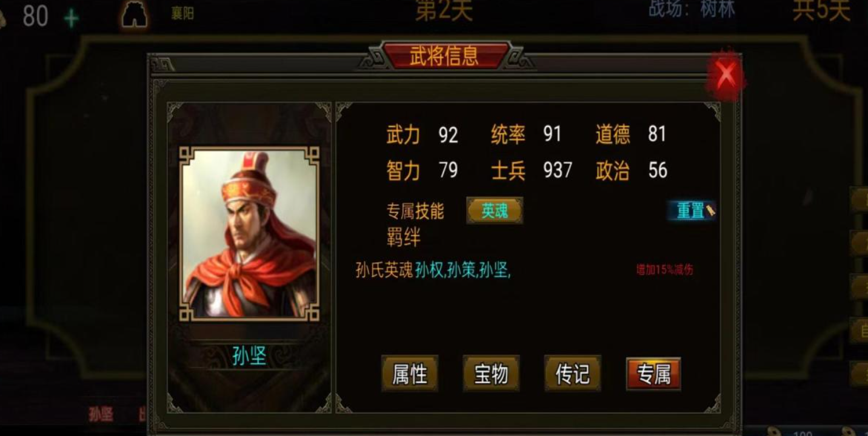The height and width of the screenshot is (436, 868).
Task: Click the 襄阳 city name
Action: [182, 13]
